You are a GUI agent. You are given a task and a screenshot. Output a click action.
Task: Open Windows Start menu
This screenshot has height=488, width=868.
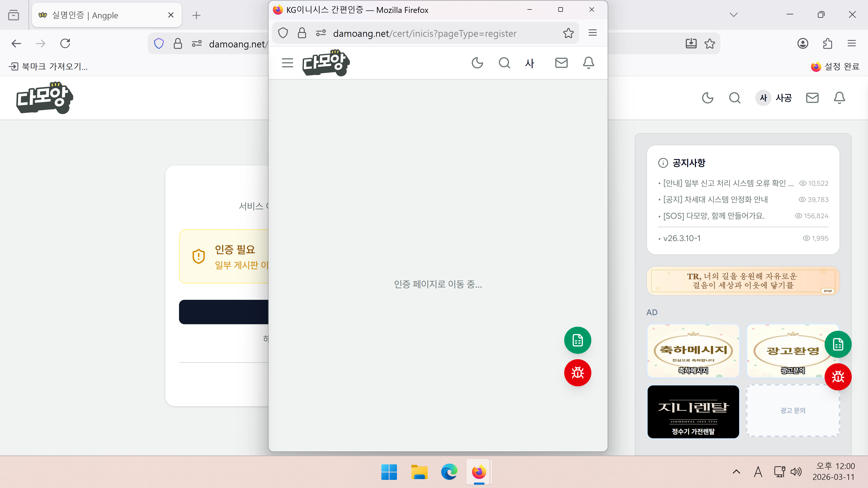(x=389, y=472)
